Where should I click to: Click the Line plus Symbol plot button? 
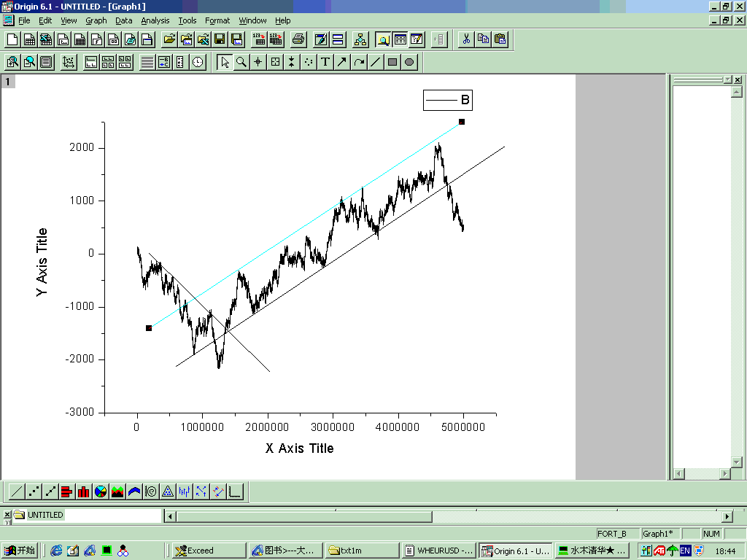(50, 491)
